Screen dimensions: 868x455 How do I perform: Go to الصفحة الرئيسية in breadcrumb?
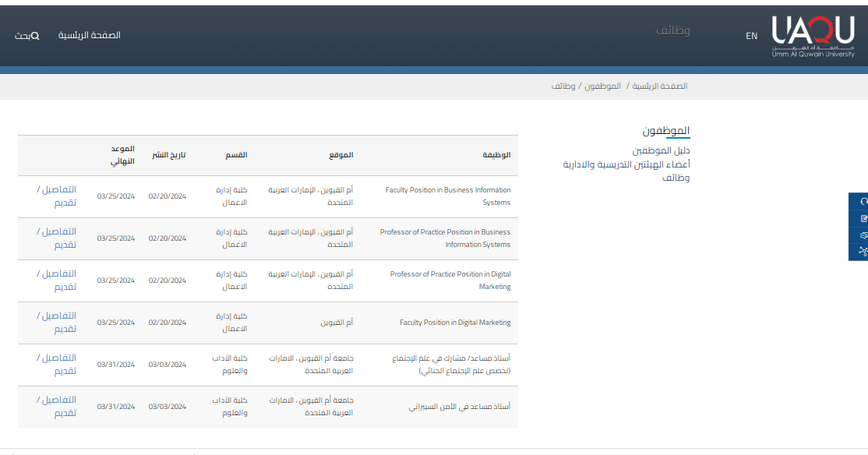tap(659, 86)
